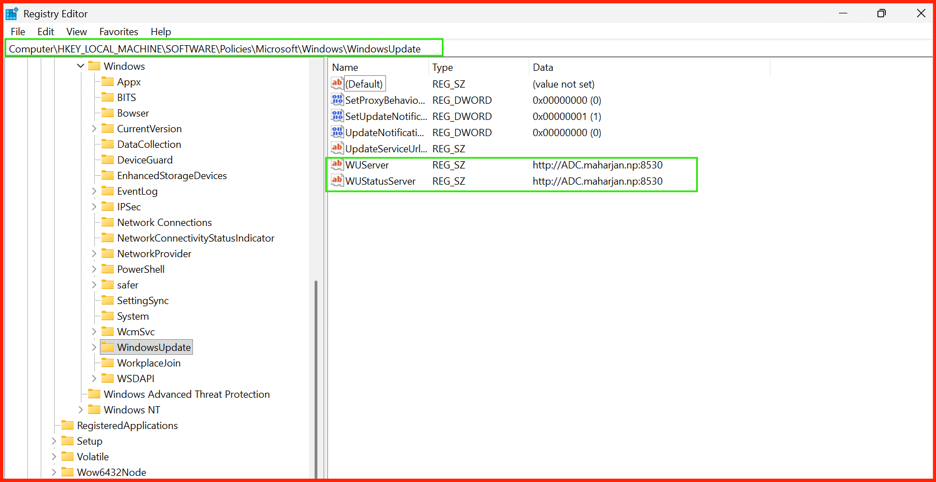
Task: Click the SettingSync folder icon
Action: (107, 300)
